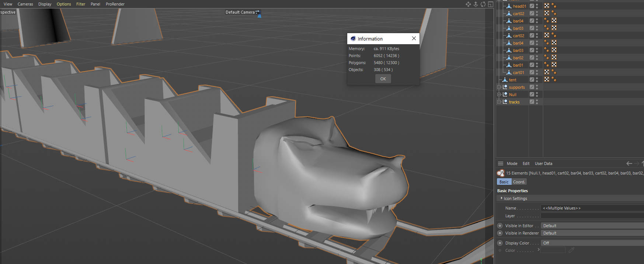644x264 pixels.
Task: Open the Cameras viewport menu
Action: coord(25,4)
